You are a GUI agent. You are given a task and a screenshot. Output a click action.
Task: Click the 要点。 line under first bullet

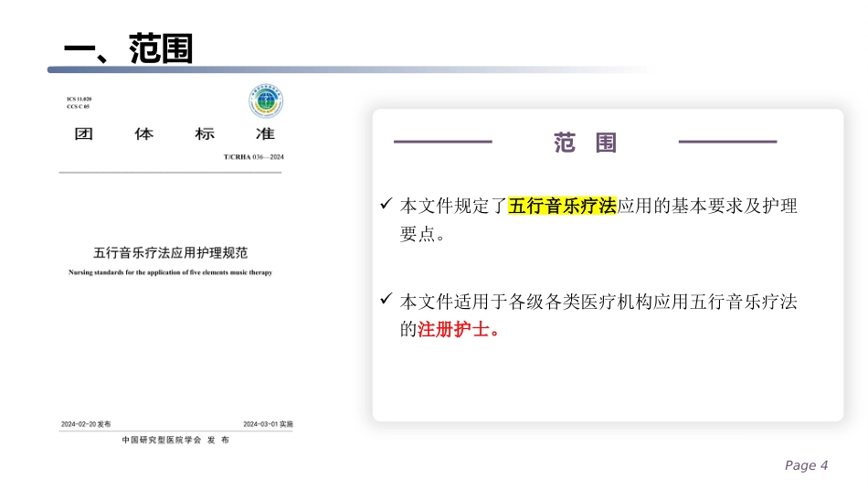pyautogui.click(x=423, y=234)
